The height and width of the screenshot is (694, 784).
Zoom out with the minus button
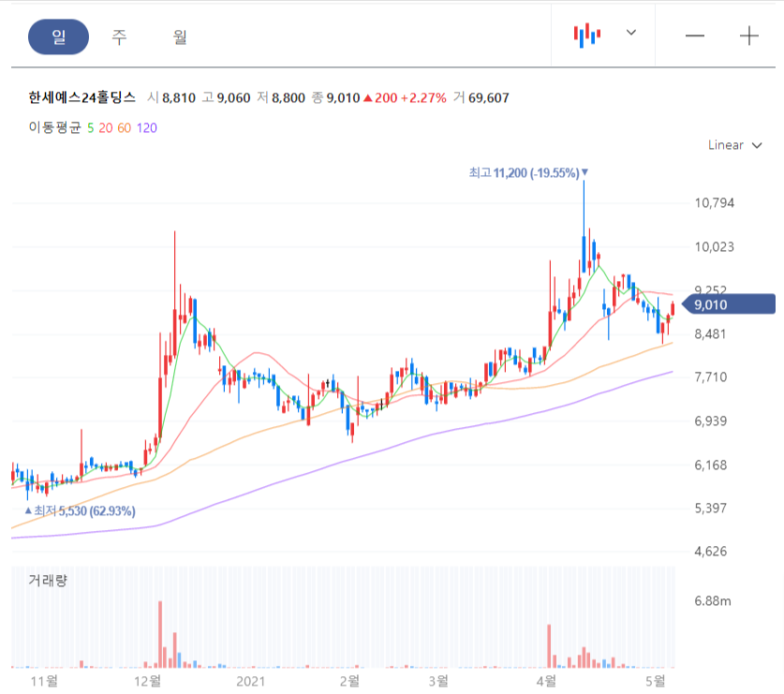(694, 36)
